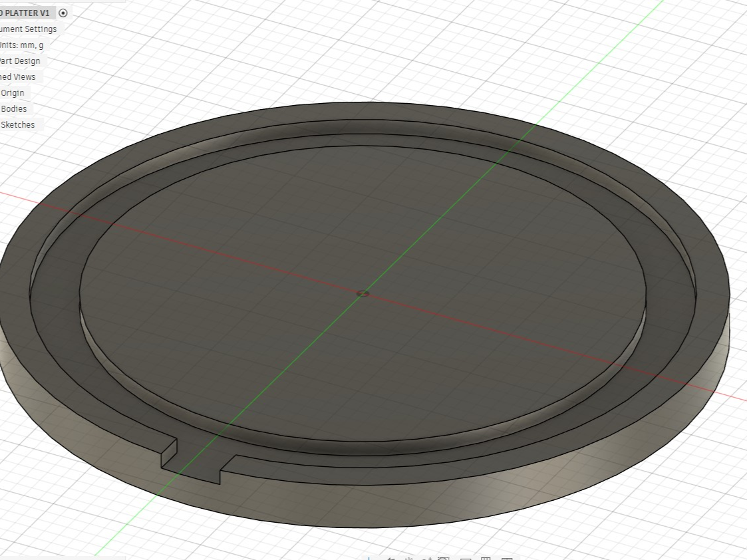Image resolution: width=747 pixels, height=560 pixels.
Task: Open the Named Views browser row
Action: [19, 76]
